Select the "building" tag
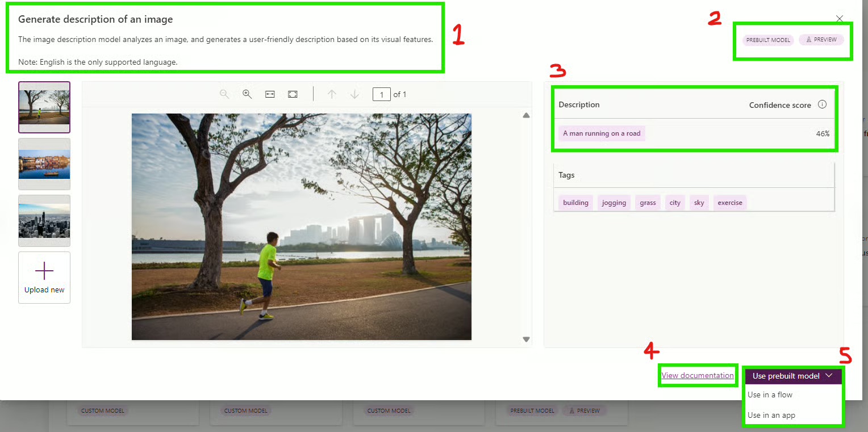The width and height of the screenshot is (868, 432). coord(575,203)
